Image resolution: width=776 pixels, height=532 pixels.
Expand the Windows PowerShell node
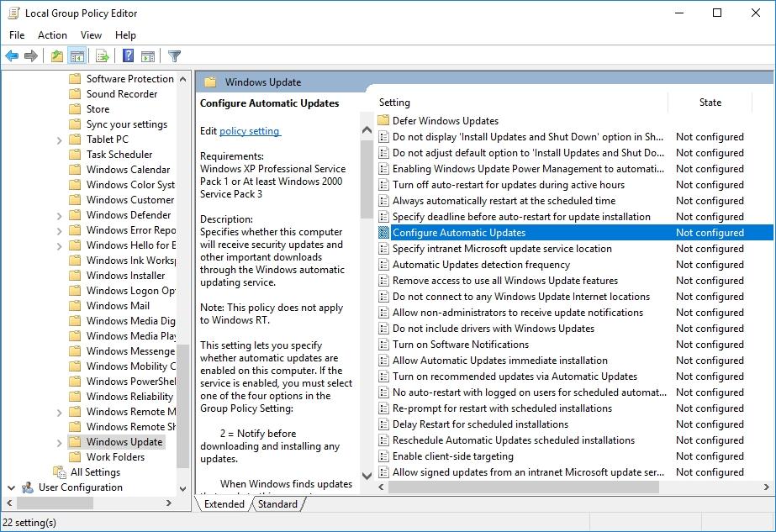pyautogui.click(x=57, y=381)
